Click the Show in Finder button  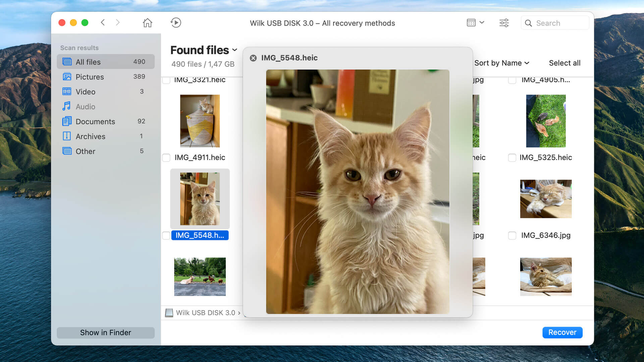105,332
